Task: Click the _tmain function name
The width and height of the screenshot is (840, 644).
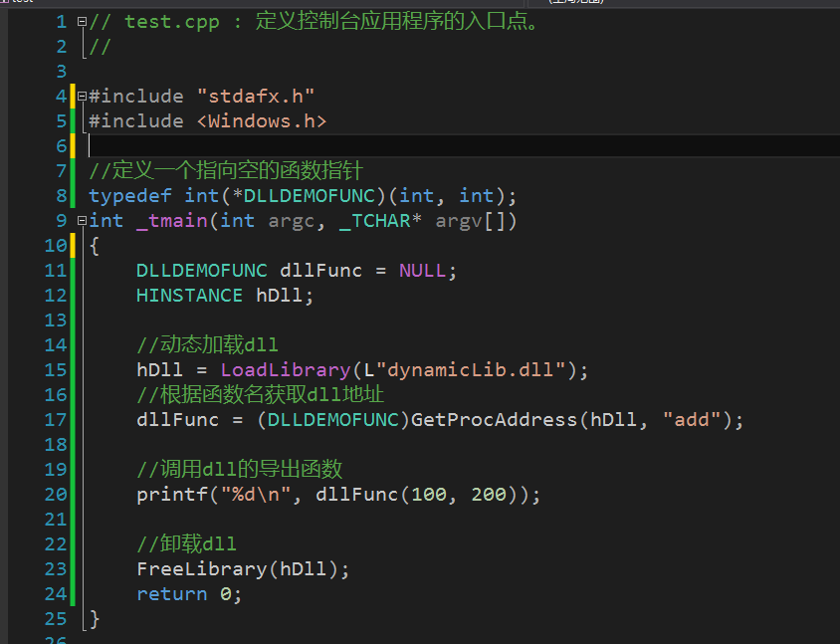Action: 172,221
